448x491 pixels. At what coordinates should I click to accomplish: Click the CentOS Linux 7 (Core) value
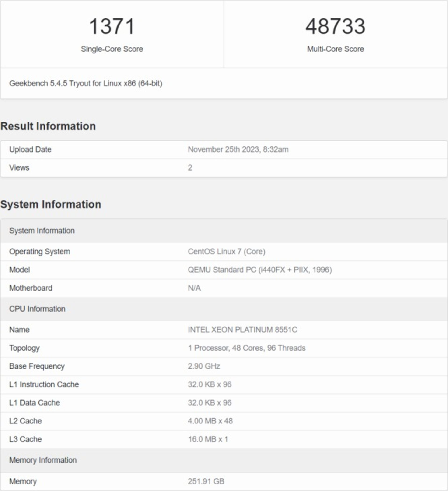coord(226,251)
